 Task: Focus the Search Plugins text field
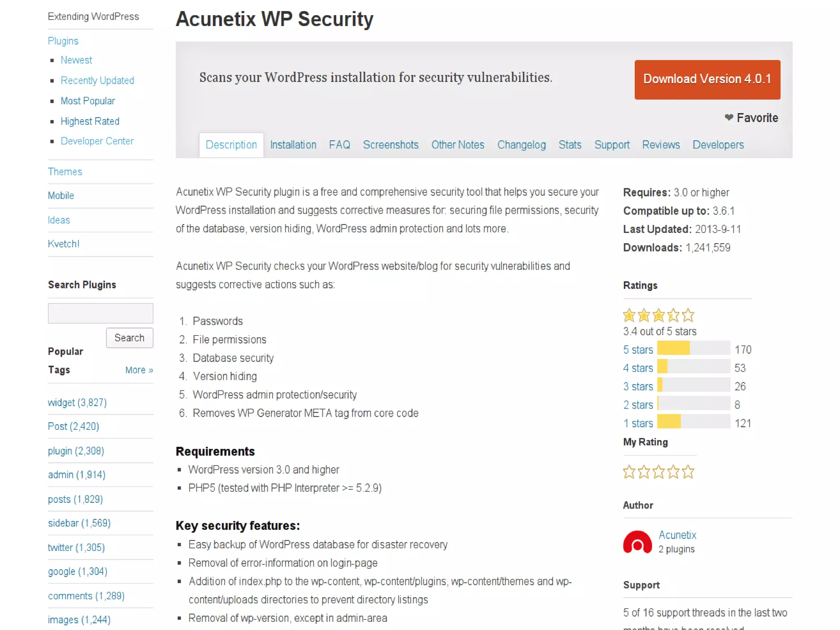click(x=100, y=313)
